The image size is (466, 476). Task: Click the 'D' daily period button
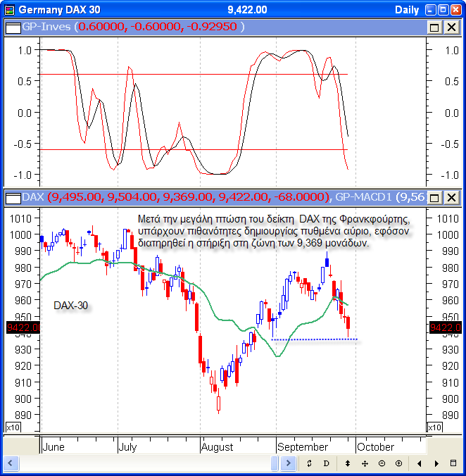tap(327, 463)
